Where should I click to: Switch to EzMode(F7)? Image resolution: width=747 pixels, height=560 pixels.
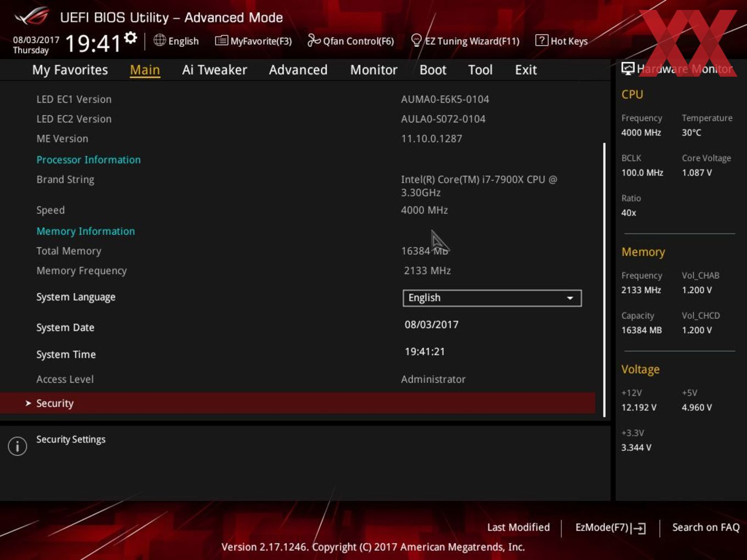tap(610, 528)
